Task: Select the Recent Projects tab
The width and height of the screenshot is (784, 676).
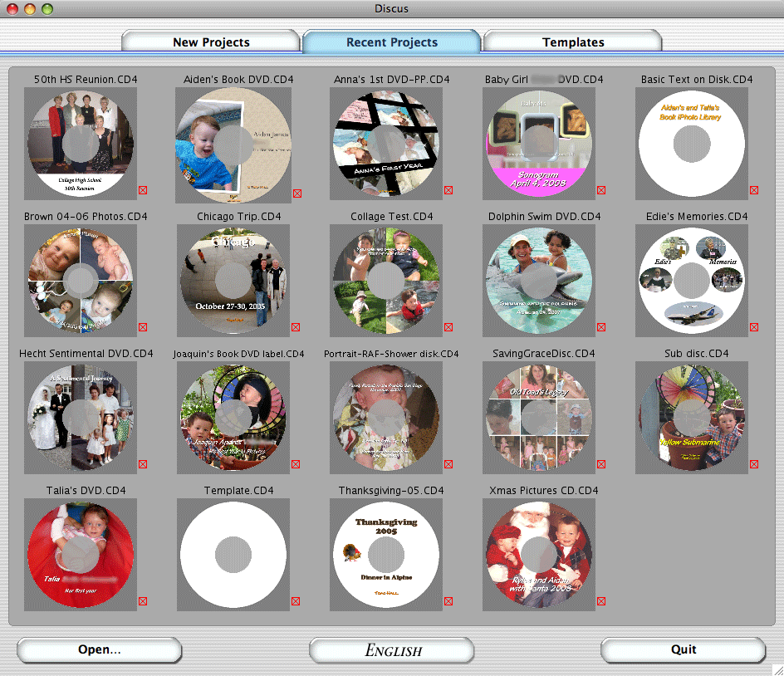Action: click(391, 42)
